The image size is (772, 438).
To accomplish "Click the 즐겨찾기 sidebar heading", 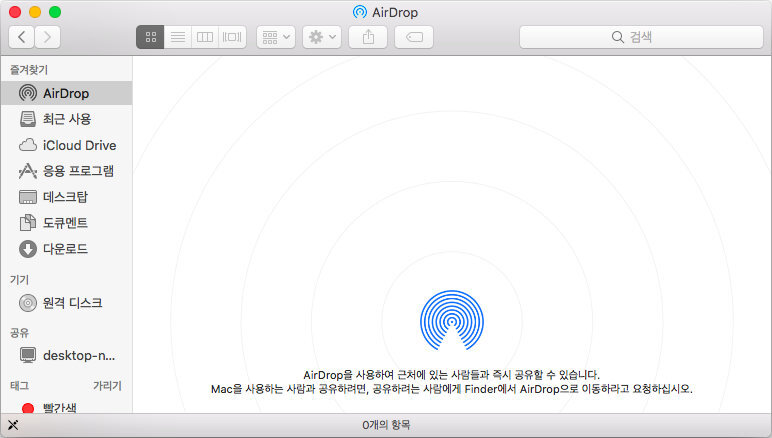I will click(29, 70).
